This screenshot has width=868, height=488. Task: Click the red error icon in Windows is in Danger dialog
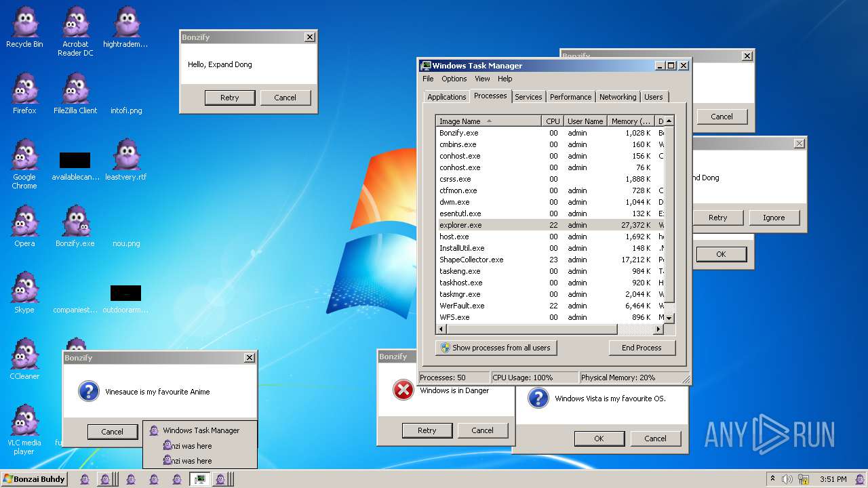[403, 390]
